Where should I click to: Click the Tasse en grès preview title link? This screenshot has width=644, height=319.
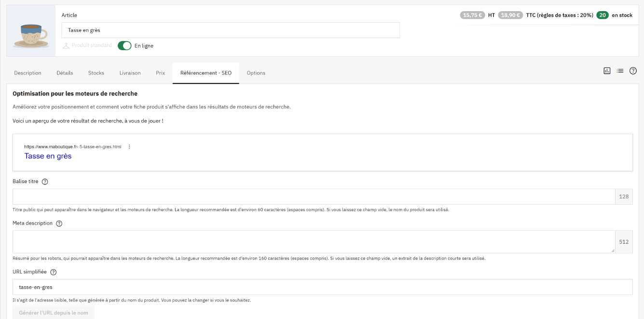(x=48, y=156)
